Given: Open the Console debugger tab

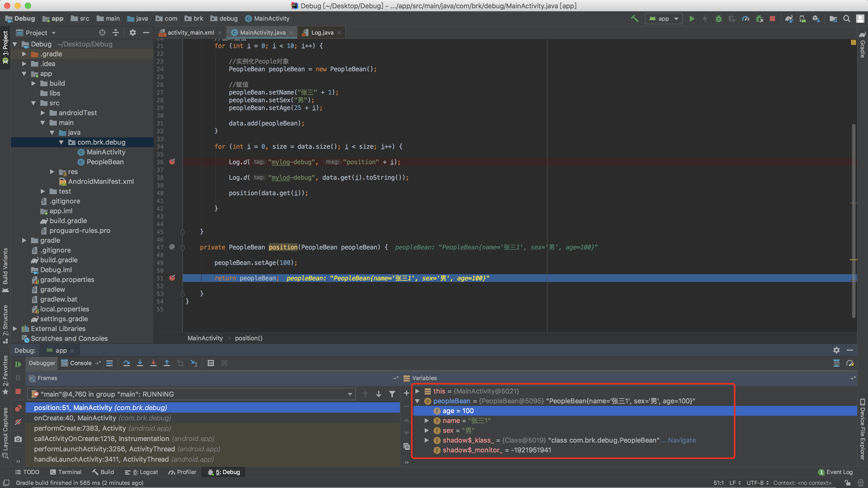Looking at the screenshot, I should [80, 363].
